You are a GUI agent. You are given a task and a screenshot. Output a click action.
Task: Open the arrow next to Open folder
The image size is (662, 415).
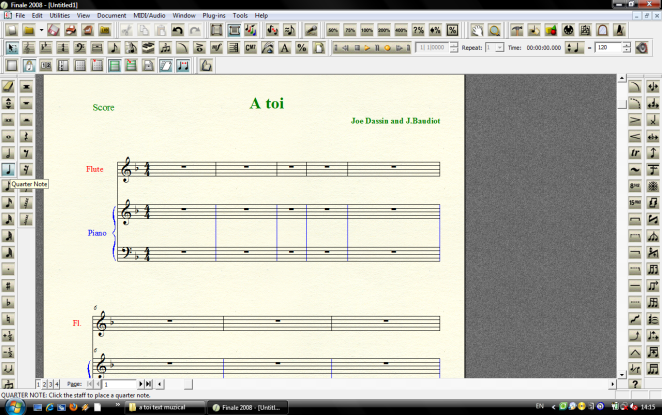tap(41, 30)
